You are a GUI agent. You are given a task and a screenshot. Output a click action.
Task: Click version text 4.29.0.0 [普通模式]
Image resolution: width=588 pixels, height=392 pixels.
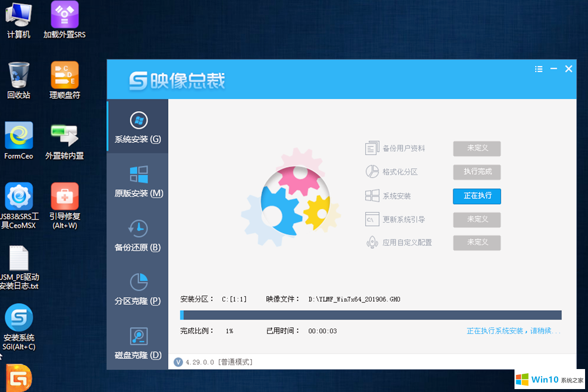219,362
